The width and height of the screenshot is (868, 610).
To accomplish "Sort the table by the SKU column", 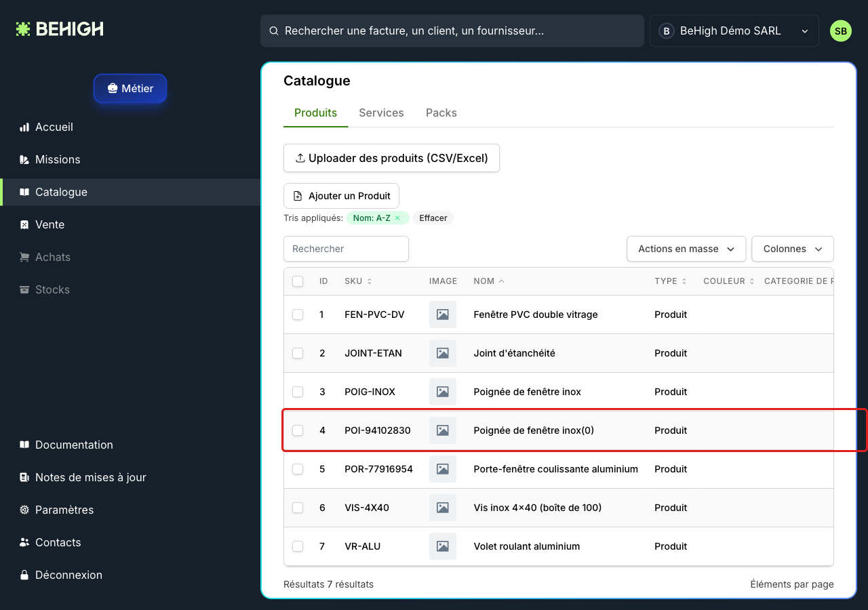I will point(358,281).
